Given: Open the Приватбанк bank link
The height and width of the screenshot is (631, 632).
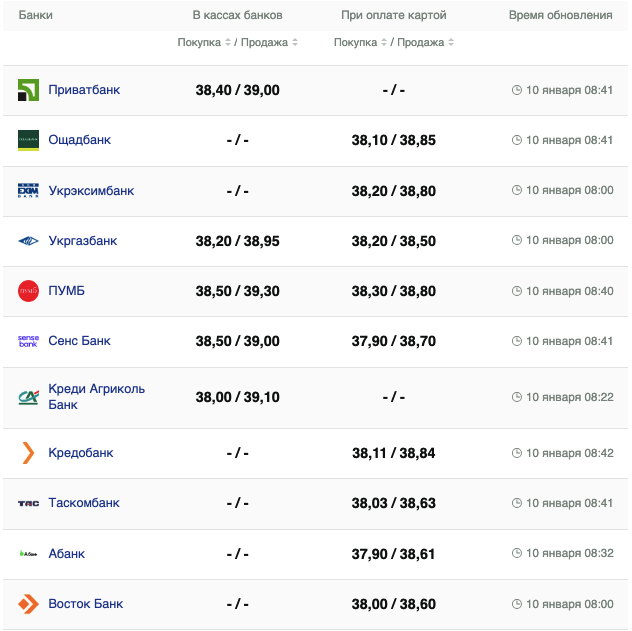Looking at the screenshot, I should [x=84, y=90].
